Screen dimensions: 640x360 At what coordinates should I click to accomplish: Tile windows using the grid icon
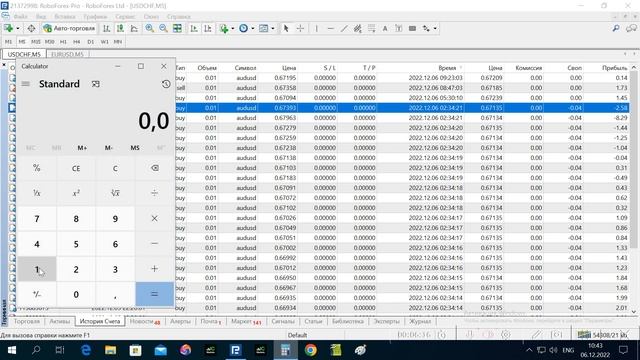point(177,28)
